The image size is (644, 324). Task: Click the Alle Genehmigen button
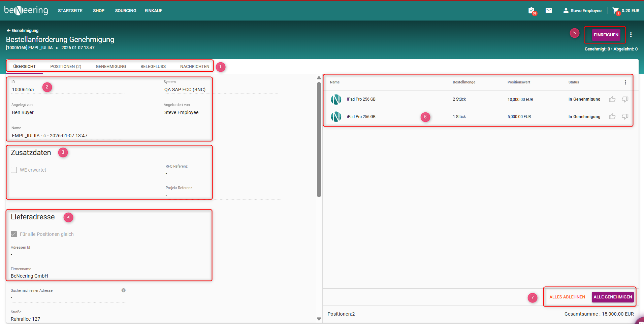tap(612, 297)
